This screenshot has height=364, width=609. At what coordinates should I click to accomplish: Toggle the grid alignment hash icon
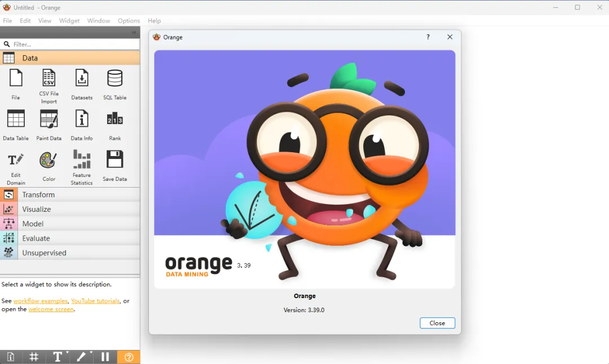tap(34, 357)
